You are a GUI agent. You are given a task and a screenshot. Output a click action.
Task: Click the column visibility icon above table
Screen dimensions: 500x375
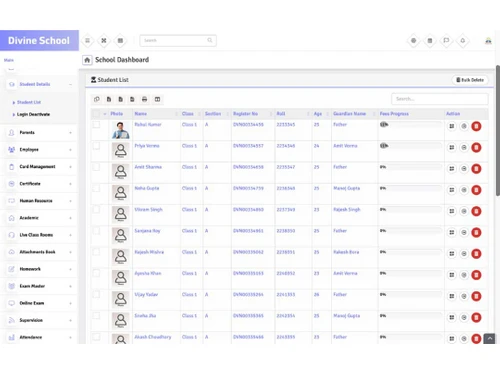pyautogui.click(x=157, y=99)
